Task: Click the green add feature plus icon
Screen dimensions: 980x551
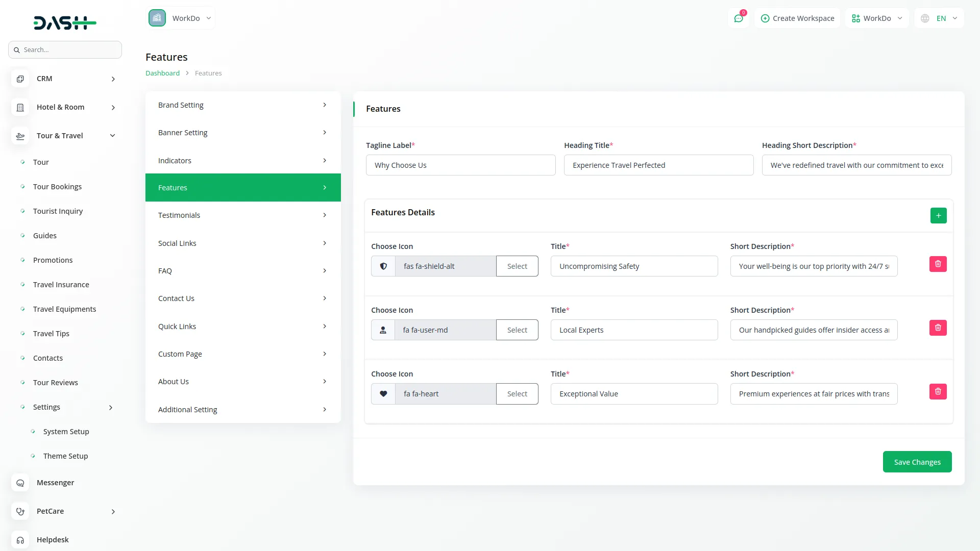Action: (x=938, y=215)
